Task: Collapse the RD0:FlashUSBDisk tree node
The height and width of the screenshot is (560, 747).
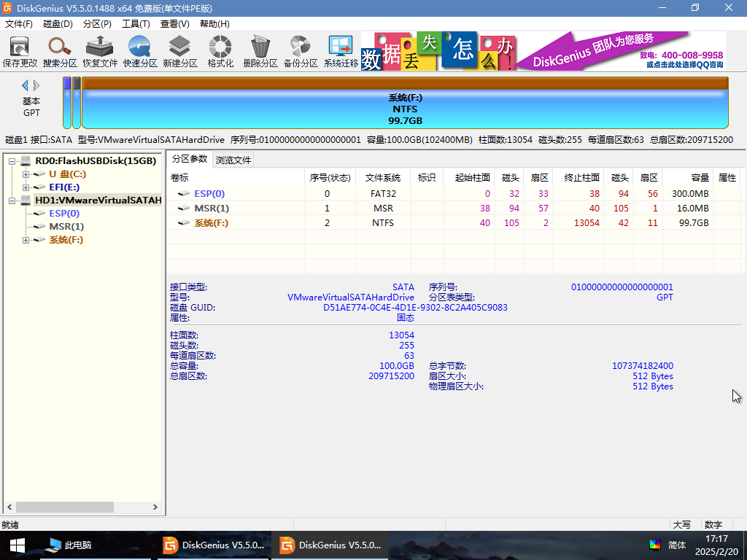Action: [12, 161]
